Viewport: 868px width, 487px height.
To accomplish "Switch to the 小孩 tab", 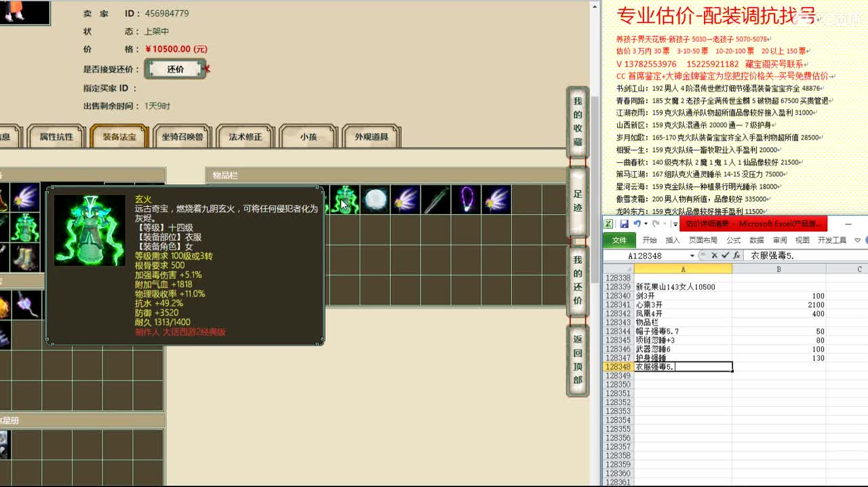I will point(309,136).
